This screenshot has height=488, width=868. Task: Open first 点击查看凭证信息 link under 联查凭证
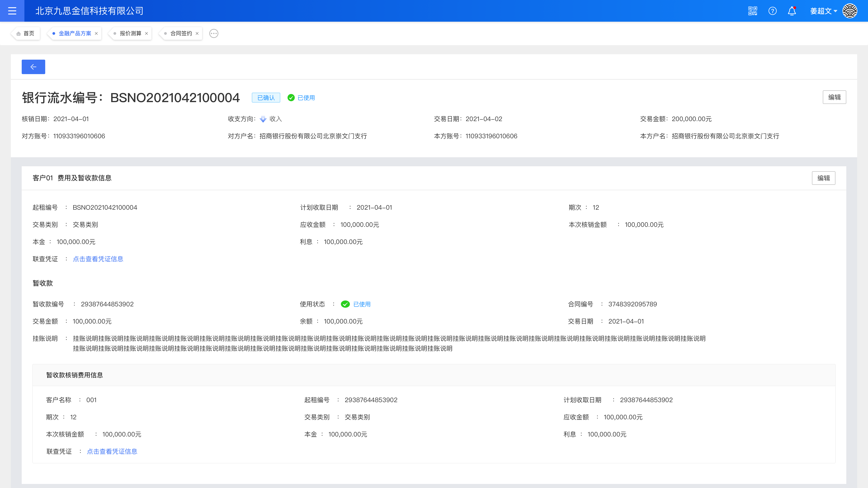(x=98, y=259)
